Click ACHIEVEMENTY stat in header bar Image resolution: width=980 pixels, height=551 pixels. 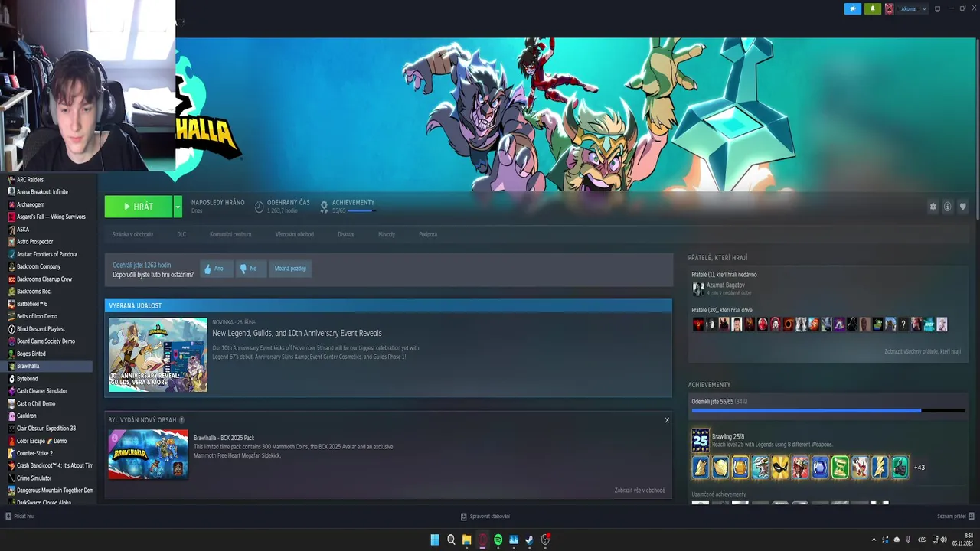click(x=348, y=206)
